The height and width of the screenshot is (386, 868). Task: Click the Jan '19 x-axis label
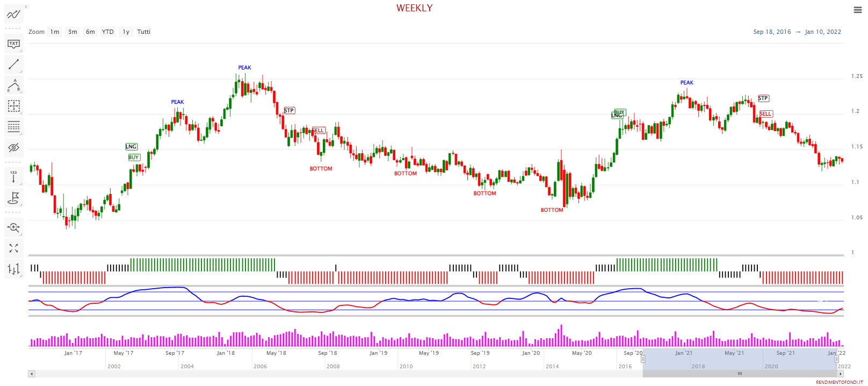tap(378, 353)
